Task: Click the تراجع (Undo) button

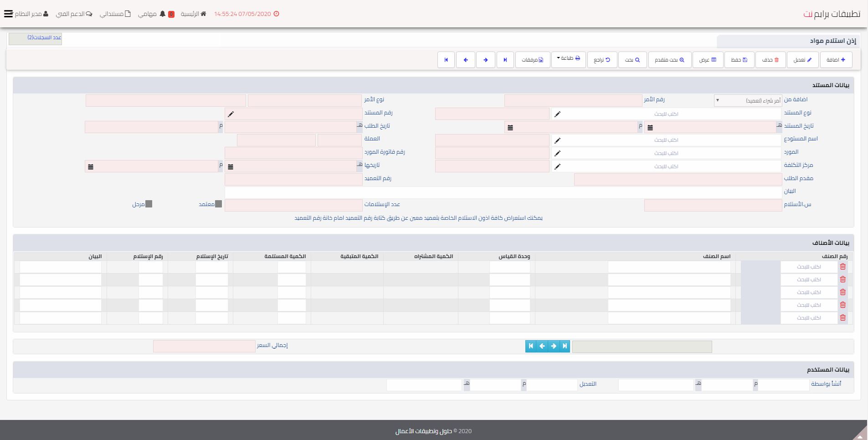Action: click(602, 60)
